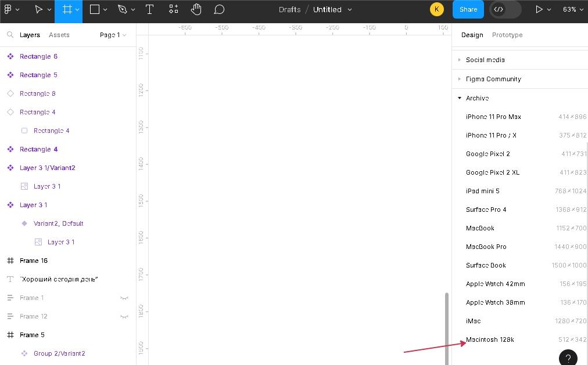
Task: Select the Text tool
Action: [x=149, y=9]
